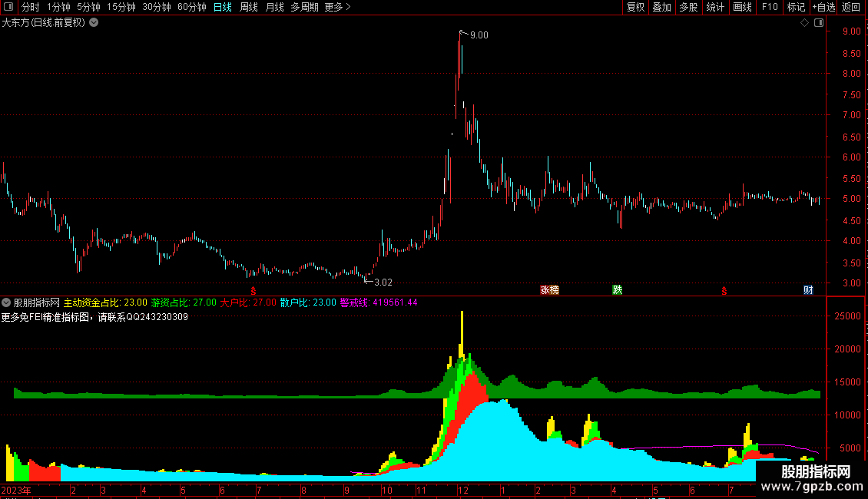Click the 2023年 date axis label
Image resolution: width=868 pixels, height=499 pixels.
(x=16, y=490)
